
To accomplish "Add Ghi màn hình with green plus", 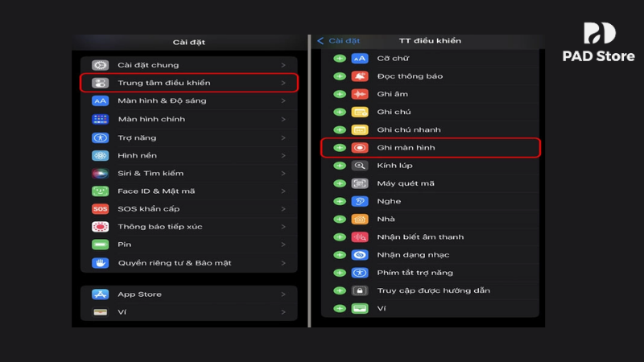I will pos(339,148).
